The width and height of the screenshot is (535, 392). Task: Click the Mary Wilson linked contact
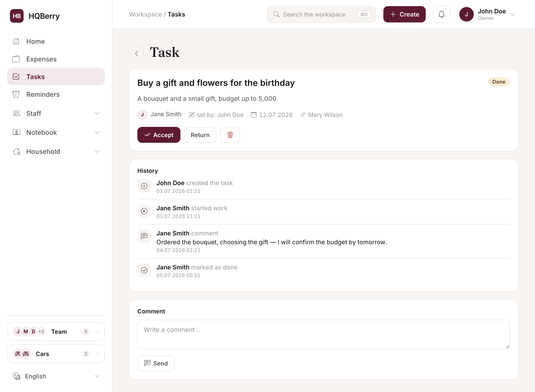tap(325, 115)
